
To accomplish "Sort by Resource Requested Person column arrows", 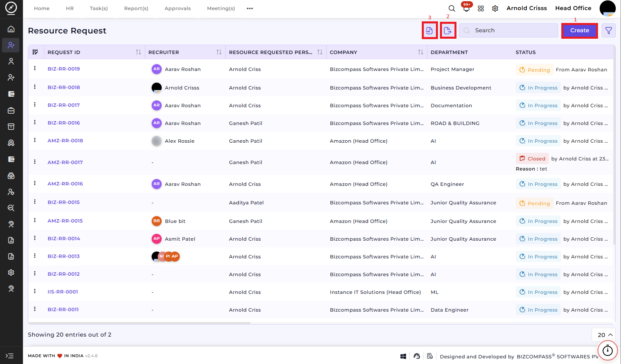I will tap(320, 52).
